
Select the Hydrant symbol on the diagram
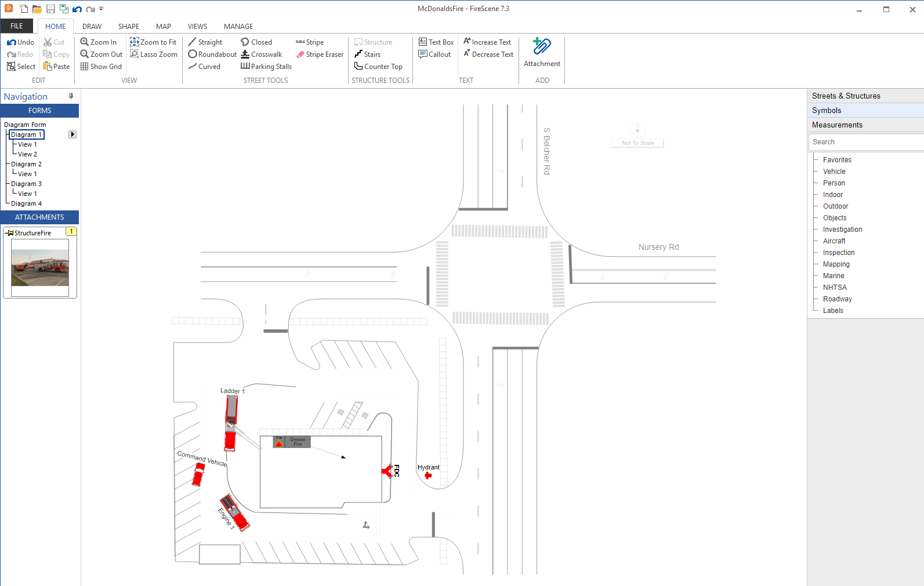pos(428,475)
